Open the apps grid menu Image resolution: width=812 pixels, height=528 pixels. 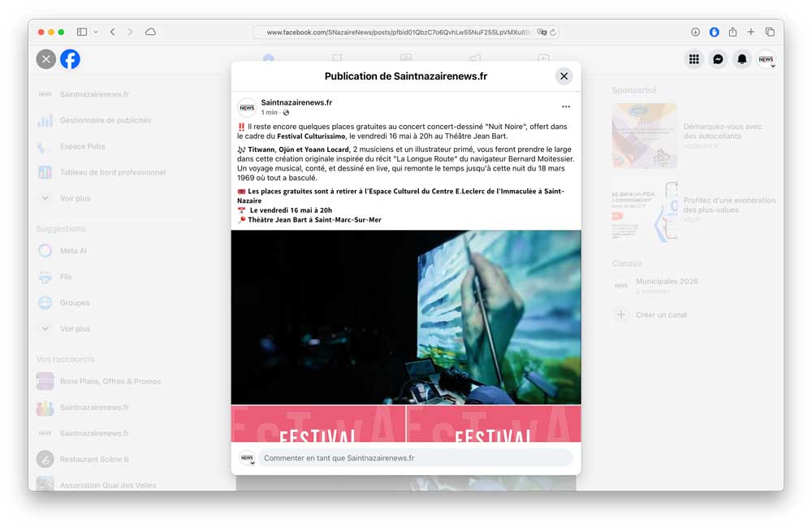(x=693, y=59)
